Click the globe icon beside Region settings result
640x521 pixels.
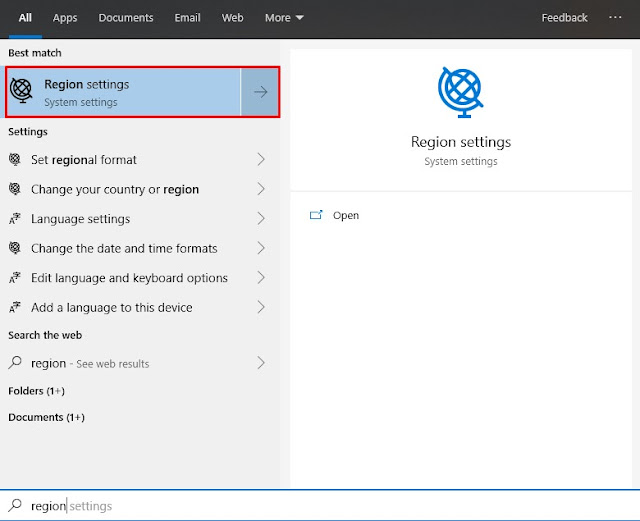point(21,91)
